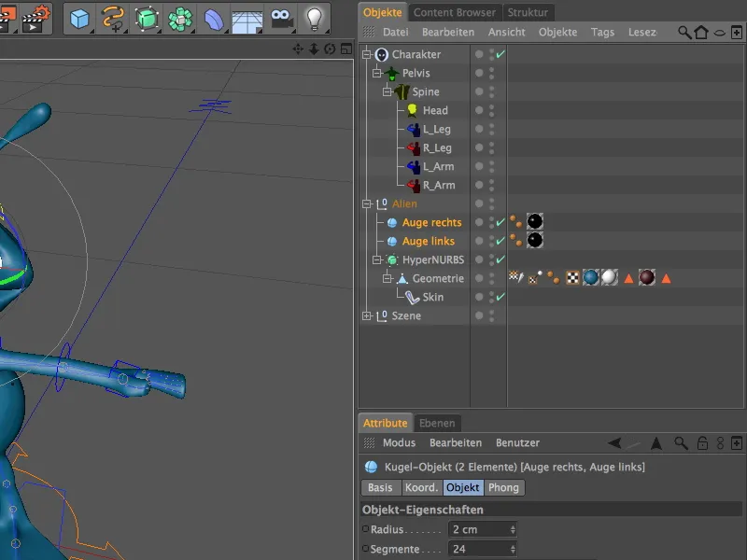
Task: Toggle the Charakter enable checkmark
Action: (500, 54)
